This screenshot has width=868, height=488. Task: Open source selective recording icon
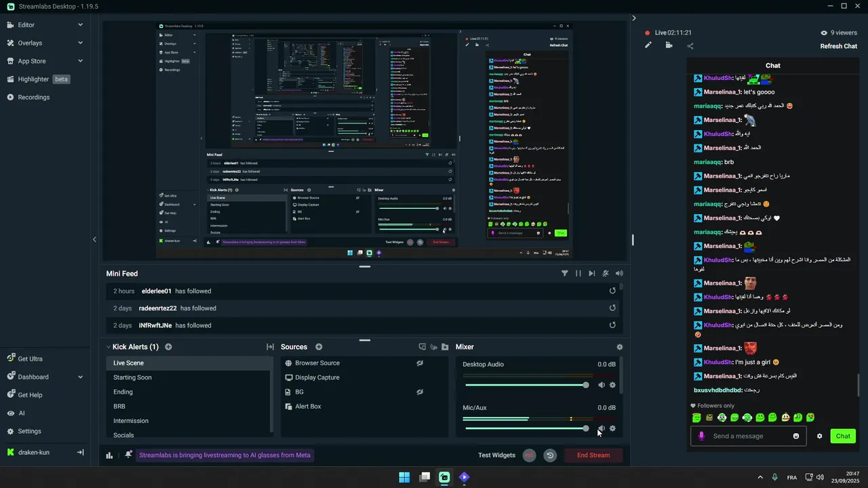point(422,347)
